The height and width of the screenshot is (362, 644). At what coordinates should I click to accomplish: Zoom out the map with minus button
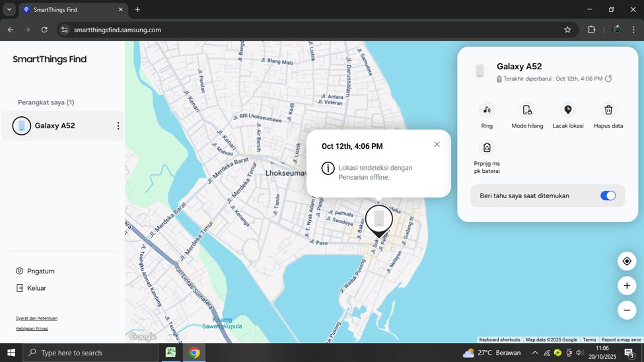(627, 310)
